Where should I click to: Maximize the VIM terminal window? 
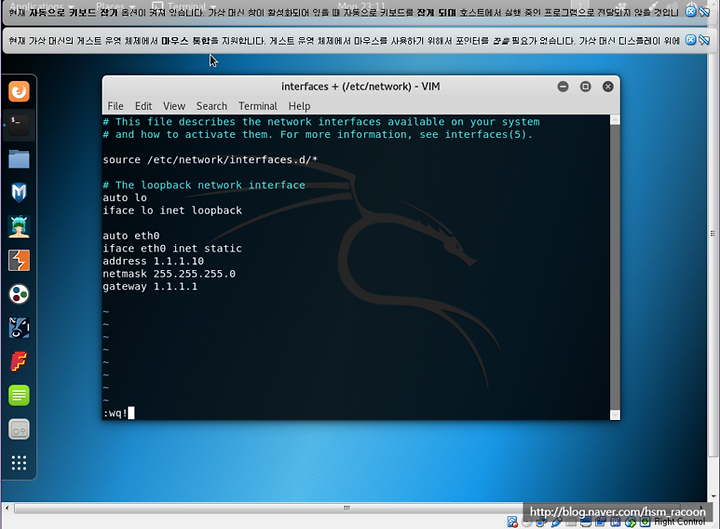pyautogui.click(x=585, y=86)
